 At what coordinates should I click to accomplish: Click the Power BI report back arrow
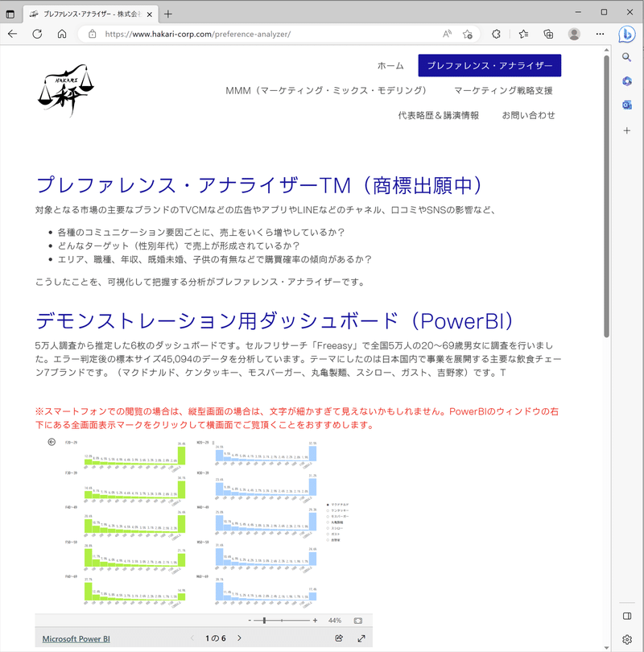[52, 442]
